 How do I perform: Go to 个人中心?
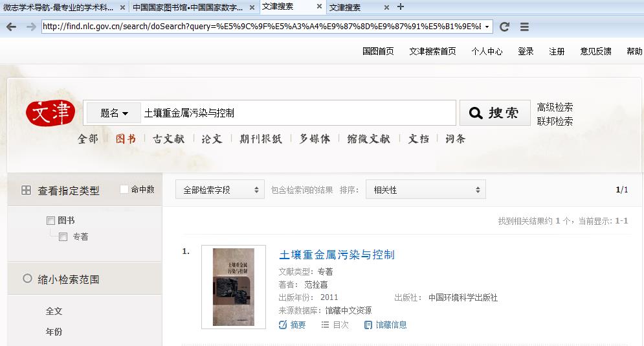[x=487, y=51]
